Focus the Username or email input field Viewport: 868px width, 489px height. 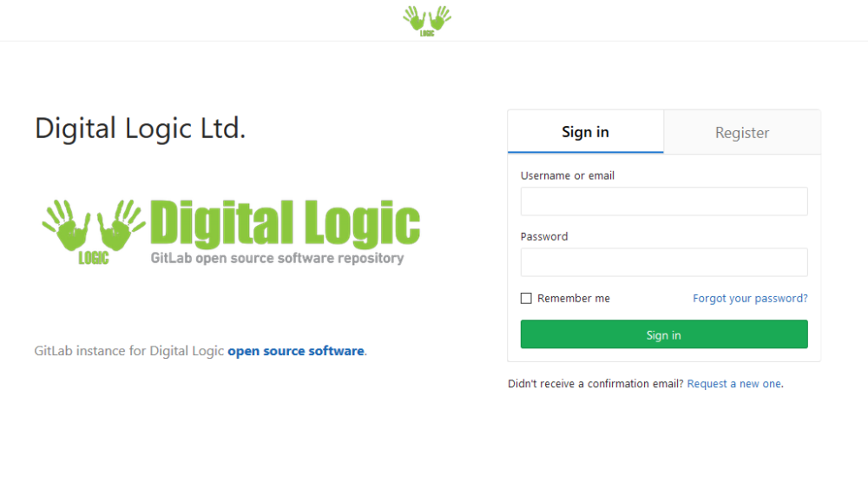(664, 201)
